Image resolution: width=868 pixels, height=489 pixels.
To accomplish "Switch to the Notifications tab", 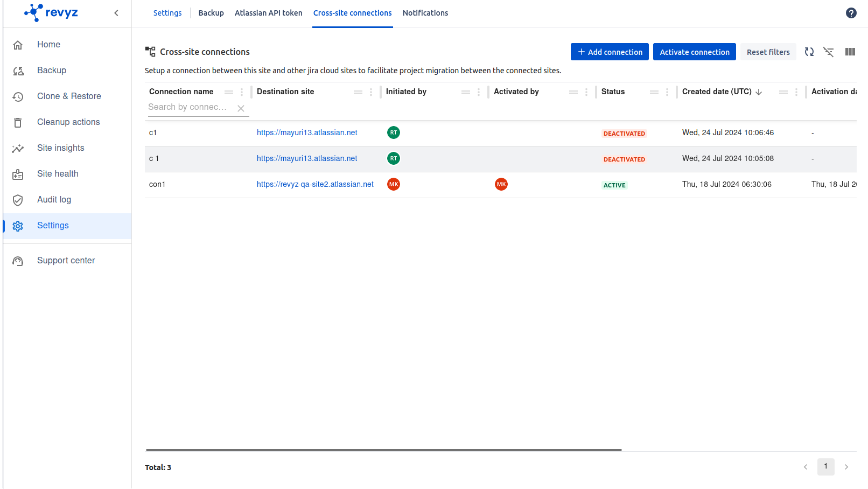I will coord(425,13).
